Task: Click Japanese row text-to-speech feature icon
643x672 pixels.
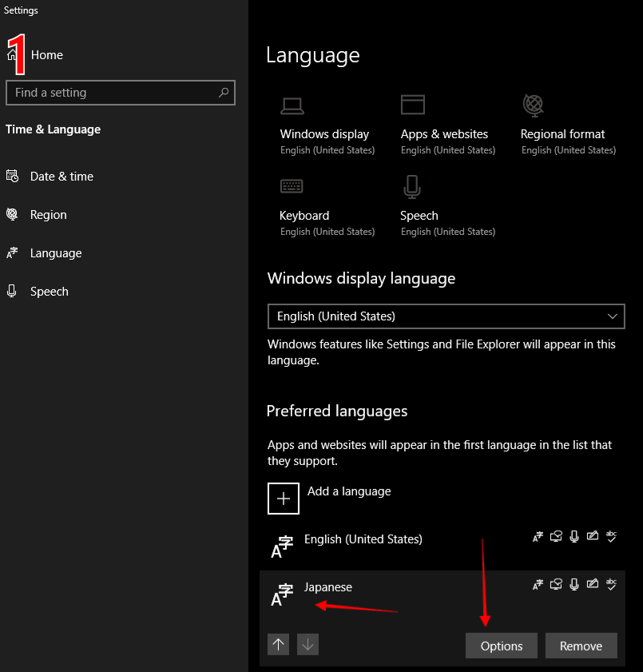Action: [556, 585]
